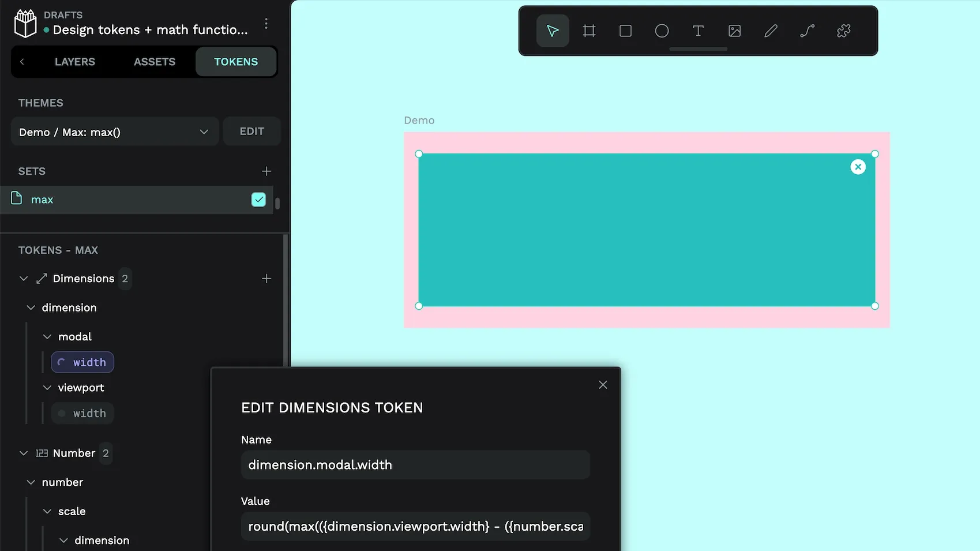Add a new Dimensions token
The width and height of the screenshot is (980, 551).
tap(266, 279)
